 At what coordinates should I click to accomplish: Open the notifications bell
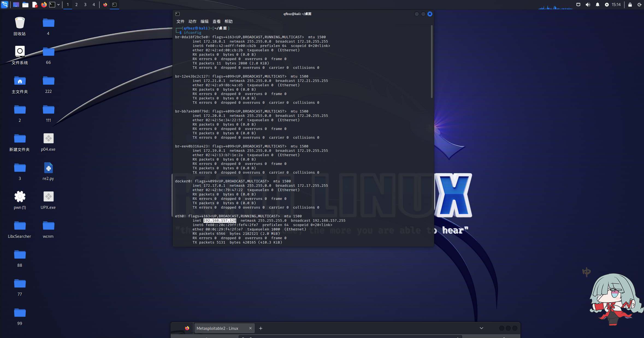pyautogui.click(x=598, y=5)
